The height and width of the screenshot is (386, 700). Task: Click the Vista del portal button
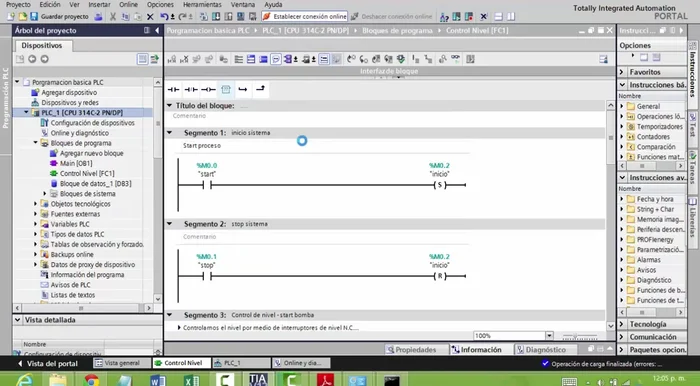(48, 364)
